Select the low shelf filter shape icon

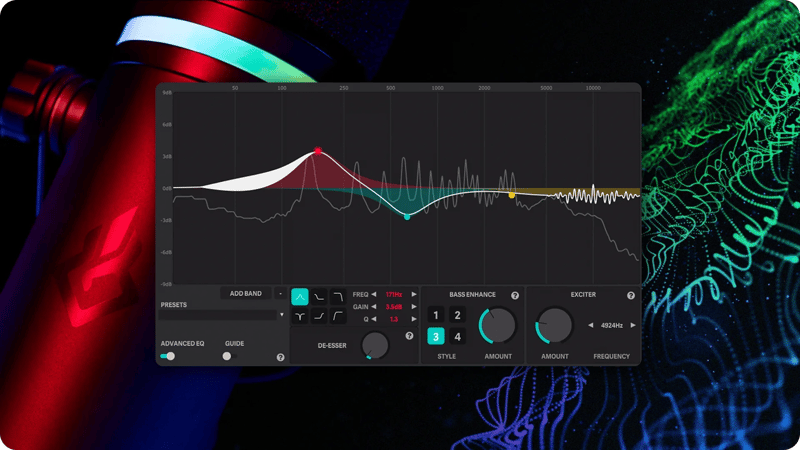click(x=319, y=297)
